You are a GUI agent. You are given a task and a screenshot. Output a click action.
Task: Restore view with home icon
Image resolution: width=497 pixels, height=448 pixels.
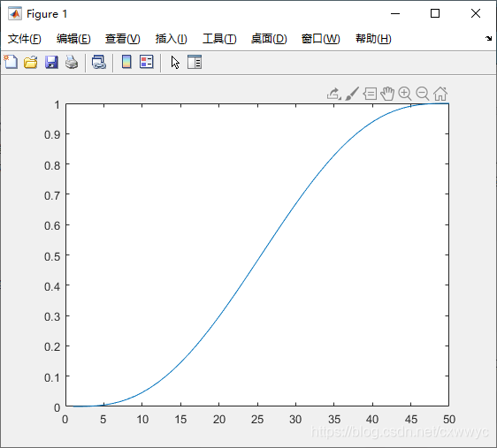440,94
